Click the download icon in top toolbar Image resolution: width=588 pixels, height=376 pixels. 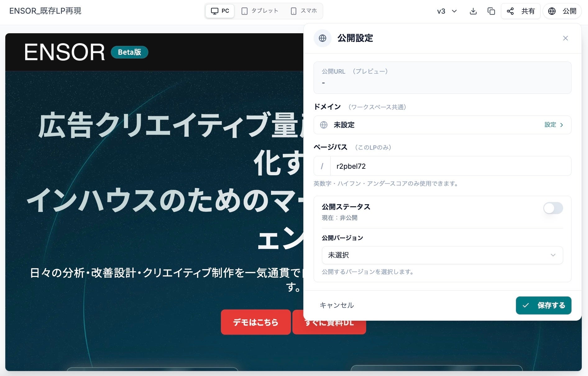point(473,11)
